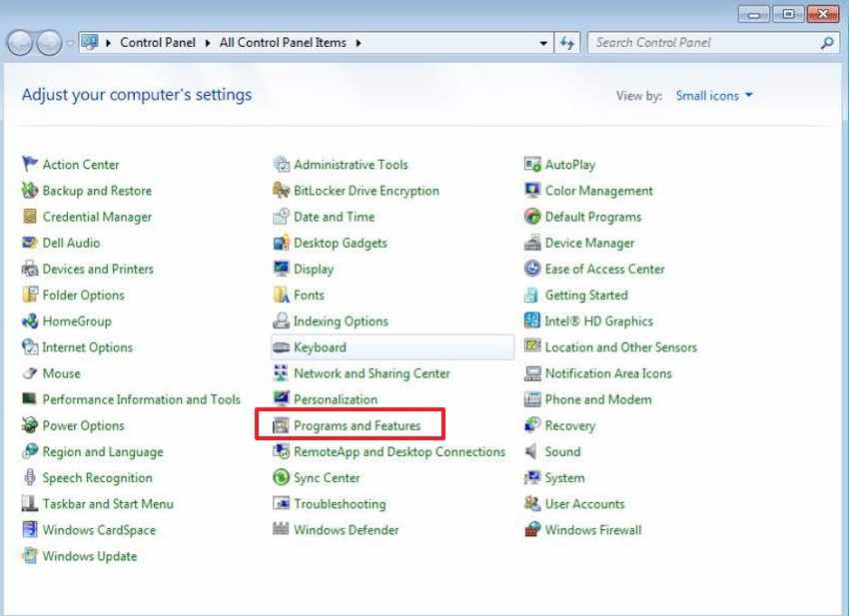Viewport: 849px width, 616px height.
Task: Refresh the Control Panel view
Action: pos(567,43)
